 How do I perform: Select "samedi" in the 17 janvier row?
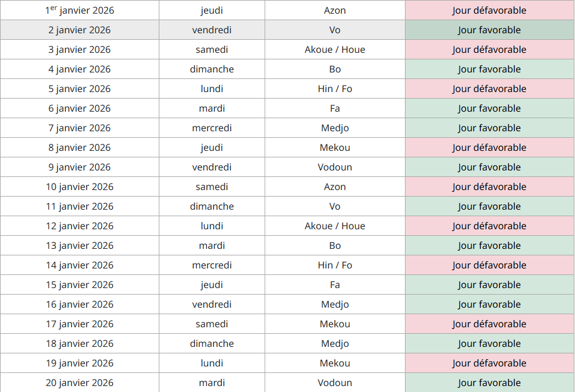pos(212,324)
